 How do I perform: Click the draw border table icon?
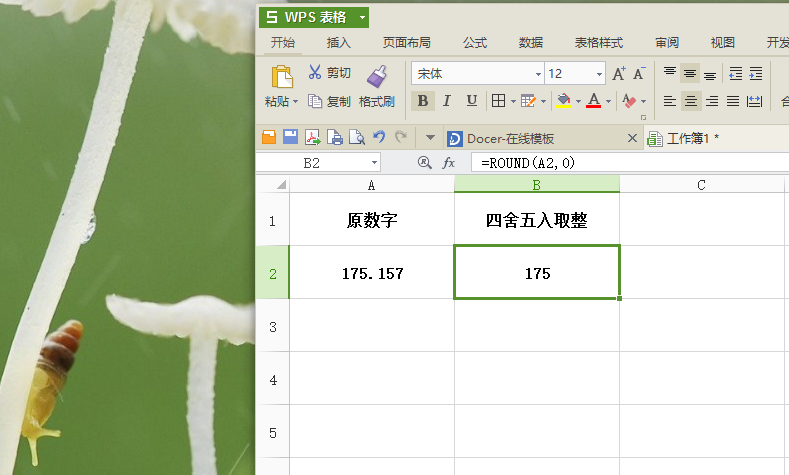coord(528,101)
